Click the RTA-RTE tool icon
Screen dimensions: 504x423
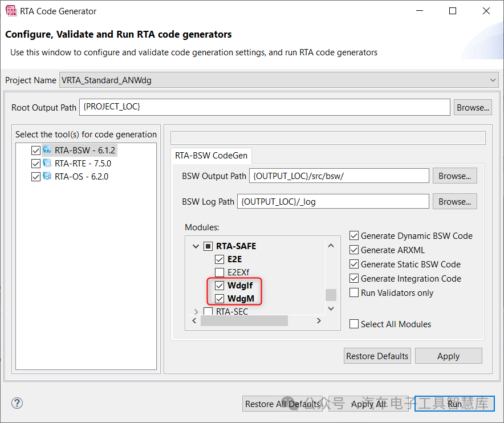tap(47, 163)
